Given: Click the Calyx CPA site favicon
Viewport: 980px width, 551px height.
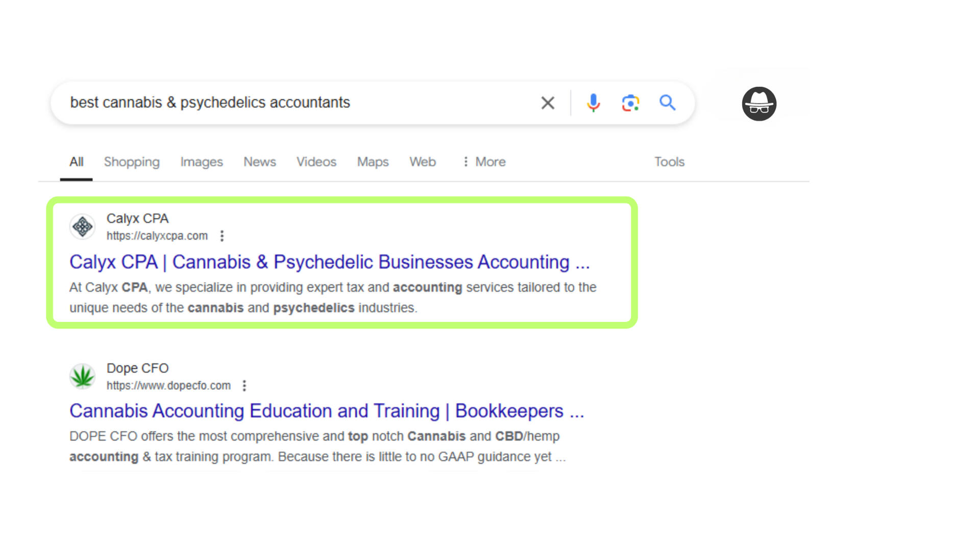Looking at the screenshot, I should coord(82,227).
